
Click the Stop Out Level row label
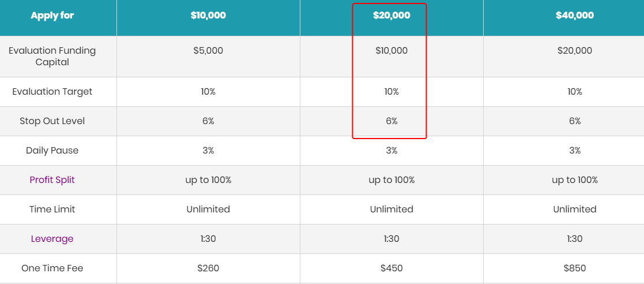pyautogui.click(x=52, y=121)
